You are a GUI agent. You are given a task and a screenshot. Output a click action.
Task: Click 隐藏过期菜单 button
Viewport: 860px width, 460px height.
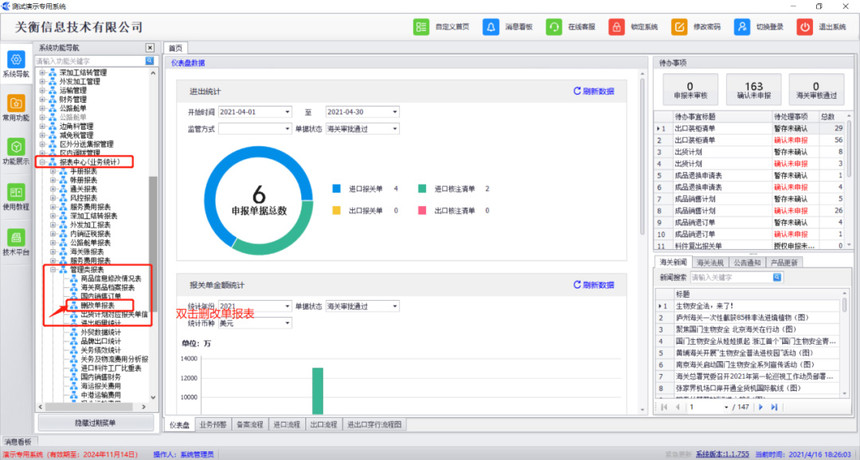point(95,423)
